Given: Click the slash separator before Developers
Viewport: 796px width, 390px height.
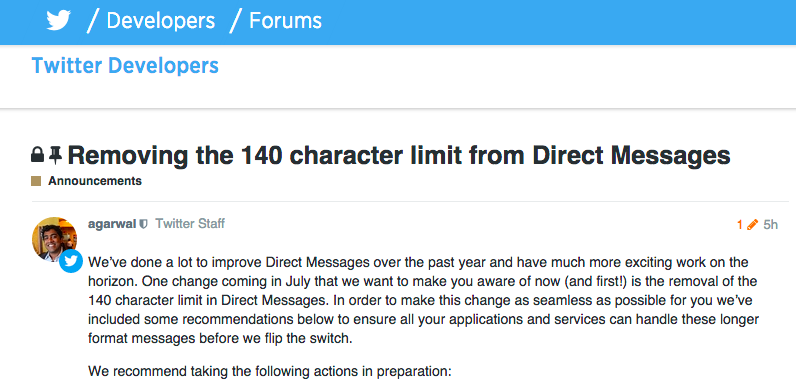Looking at the screenshot, I should 92,21.
